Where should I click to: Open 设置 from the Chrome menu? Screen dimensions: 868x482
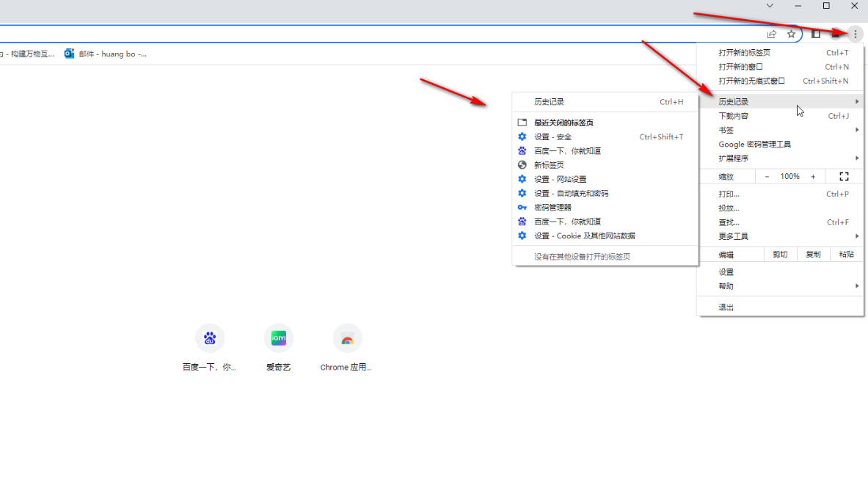coord(781,272)
